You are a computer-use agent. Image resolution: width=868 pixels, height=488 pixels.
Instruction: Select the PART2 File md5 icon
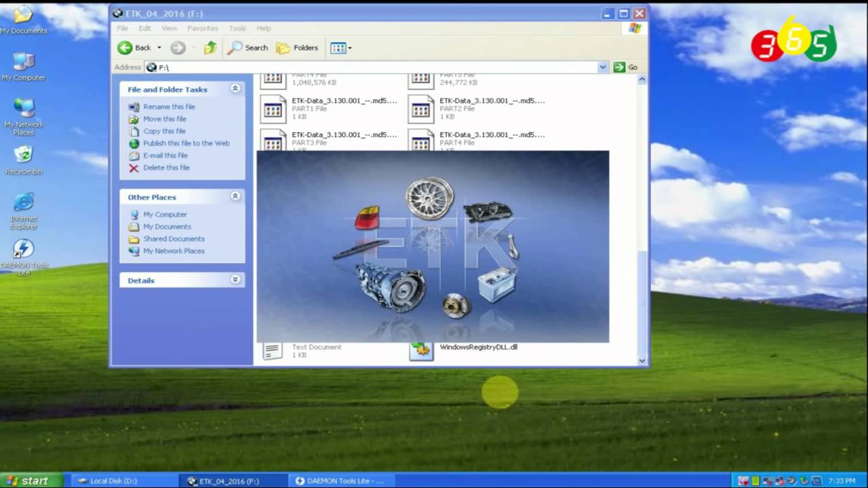[420, 109]
